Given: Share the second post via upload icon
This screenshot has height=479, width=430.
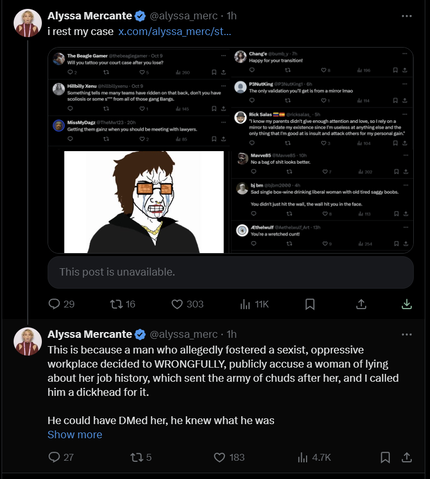Looking at the screenshot, I should tap(407, 457).
